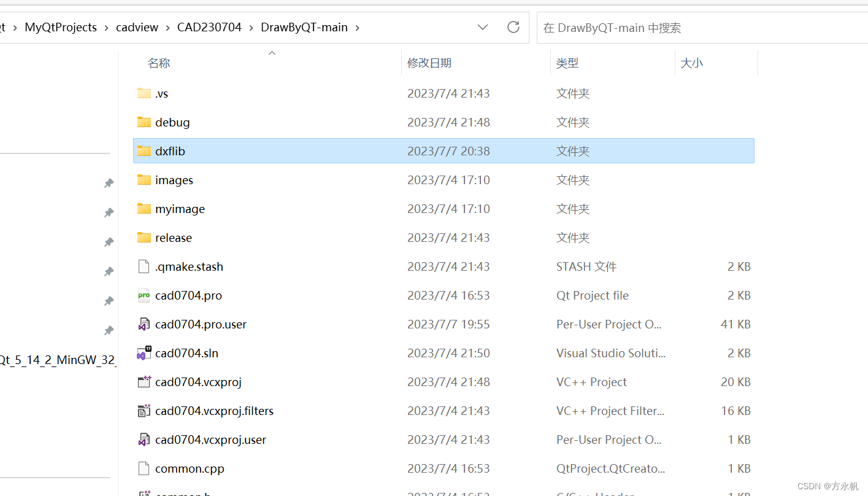Click the .qmake.stash file icon
This screenshot has height=496, width=868.
pos(144,266)
